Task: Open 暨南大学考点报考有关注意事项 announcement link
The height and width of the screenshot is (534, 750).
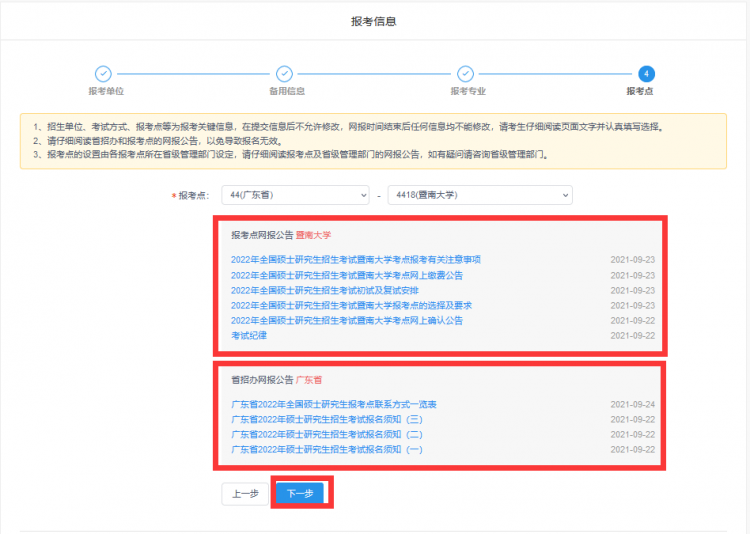Action: coord(355,259)
